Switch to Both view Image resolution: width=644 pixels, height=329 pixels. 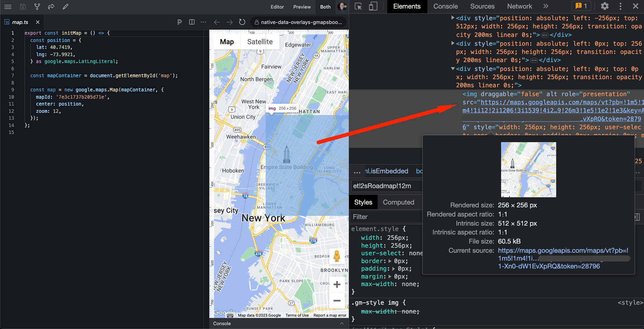(x=325, y=7)
